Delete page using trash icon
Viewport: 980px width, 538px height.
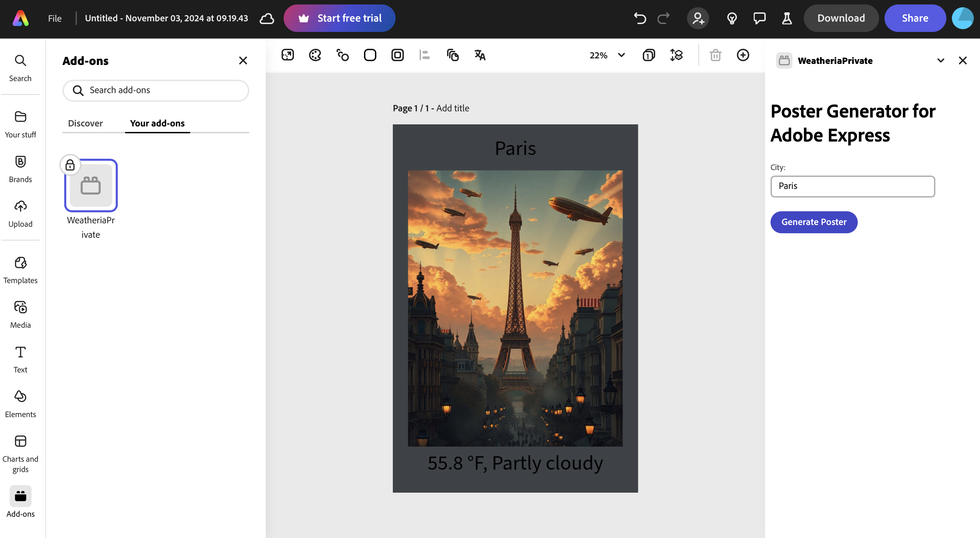pos(715,55)
